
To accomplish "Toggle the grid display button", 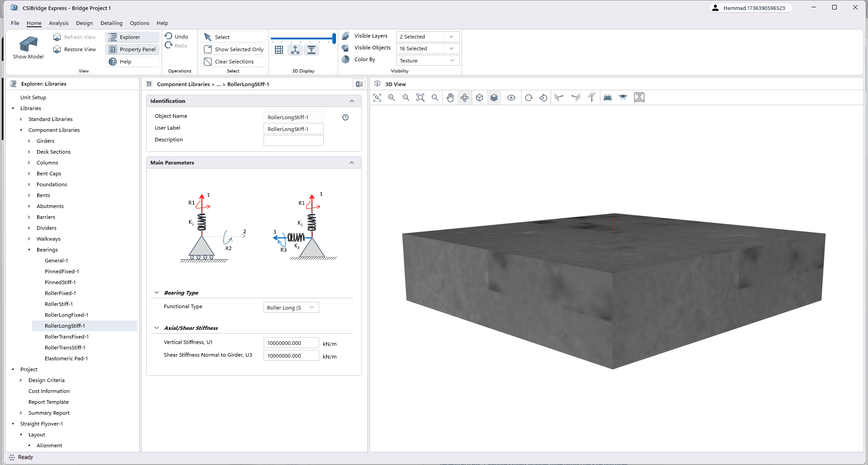I will (x=279, y=50).
